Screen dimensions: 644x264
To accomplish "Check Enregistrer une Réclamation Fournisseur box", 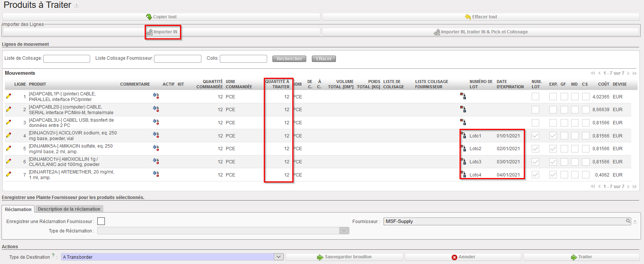I will [101, 221].
